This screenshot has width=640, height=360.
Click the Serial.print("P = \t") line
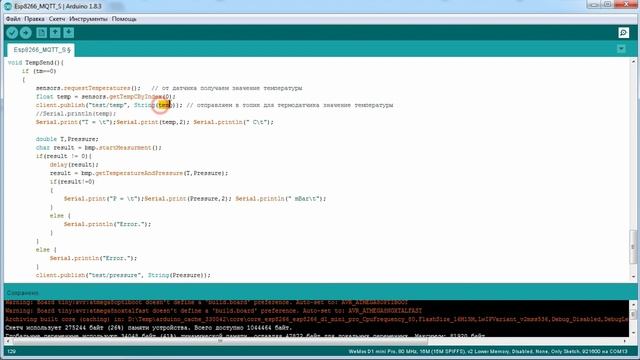point(195,199)
